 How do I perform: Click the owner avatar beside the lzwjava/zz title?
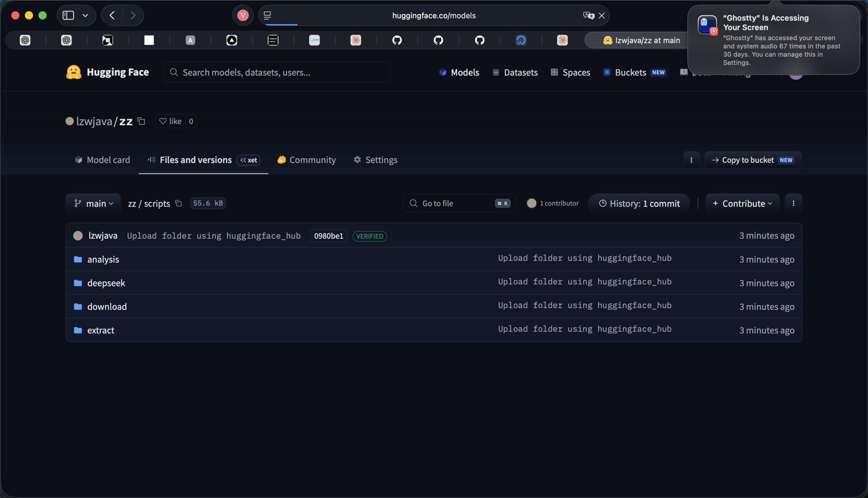coord(70,121)
